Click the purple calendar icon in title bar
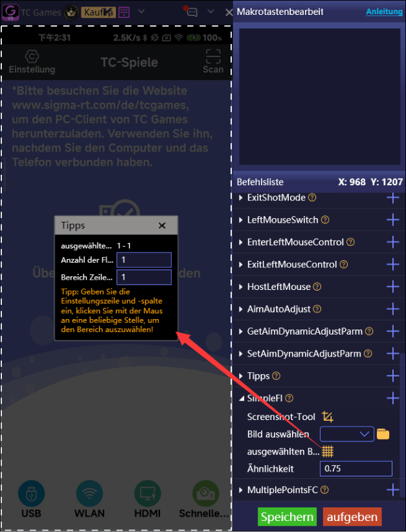The width and height of the screenshot is (406, 532). 124,12
